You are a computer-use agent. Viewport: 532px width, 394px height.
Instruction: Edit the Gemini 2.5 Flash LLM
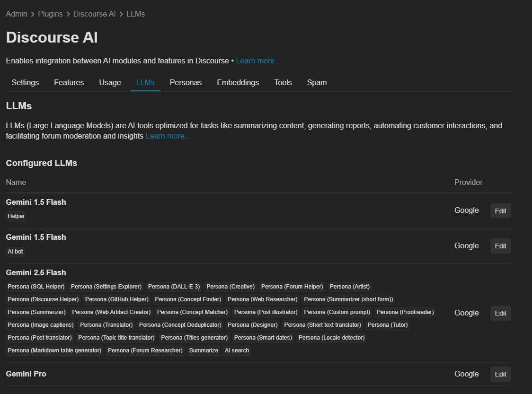coord(500,313)
